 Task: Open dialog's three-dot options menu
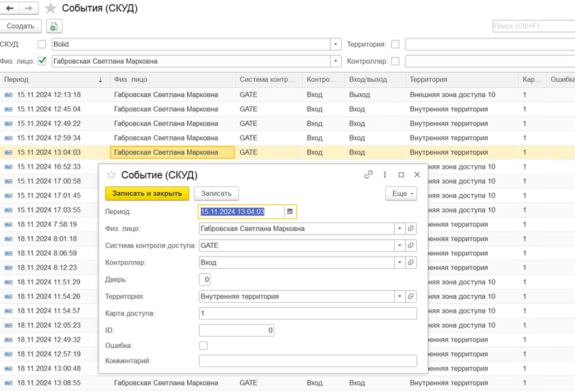coord(385,174)
